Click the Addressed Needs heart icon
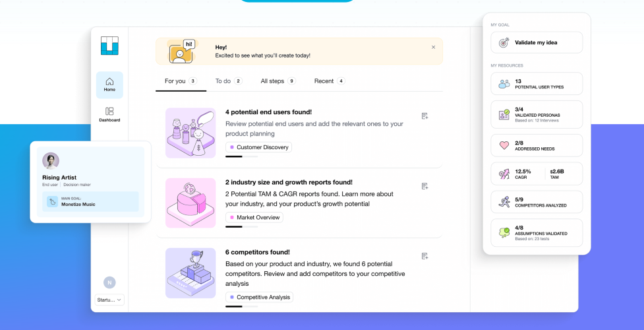The width and height of the screenshot is (644, 330). point(504,145)
